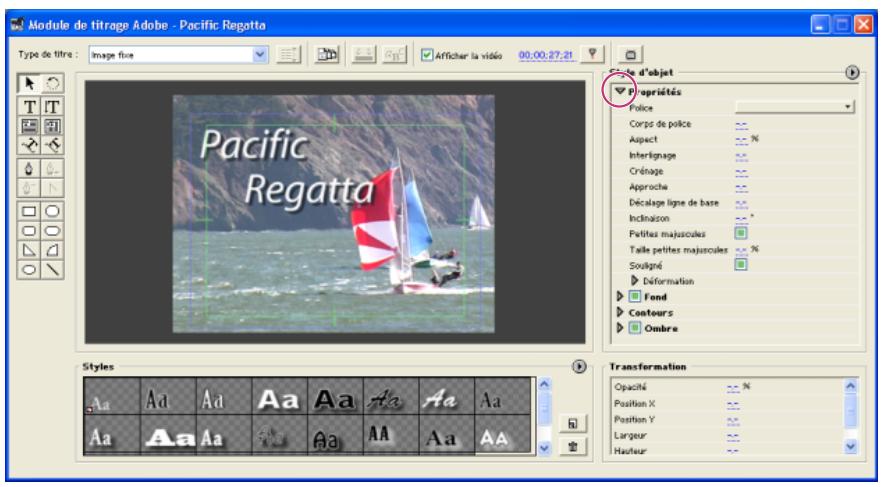Click the Inclinaison value
Viewport: 884px width, 487px height.
coord(741,219)
